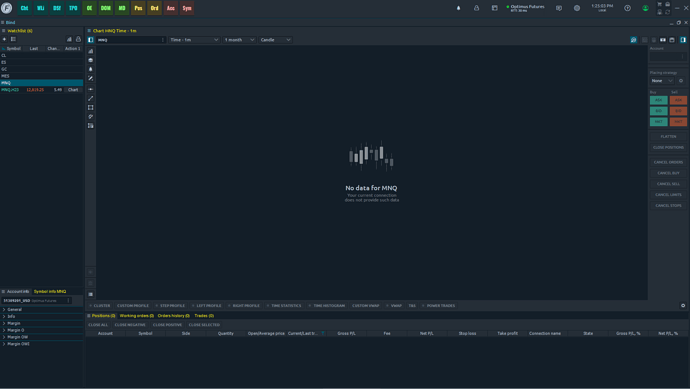Open the TPO chart shortcut
Screen dimensions: 690x389
point(73,8)
